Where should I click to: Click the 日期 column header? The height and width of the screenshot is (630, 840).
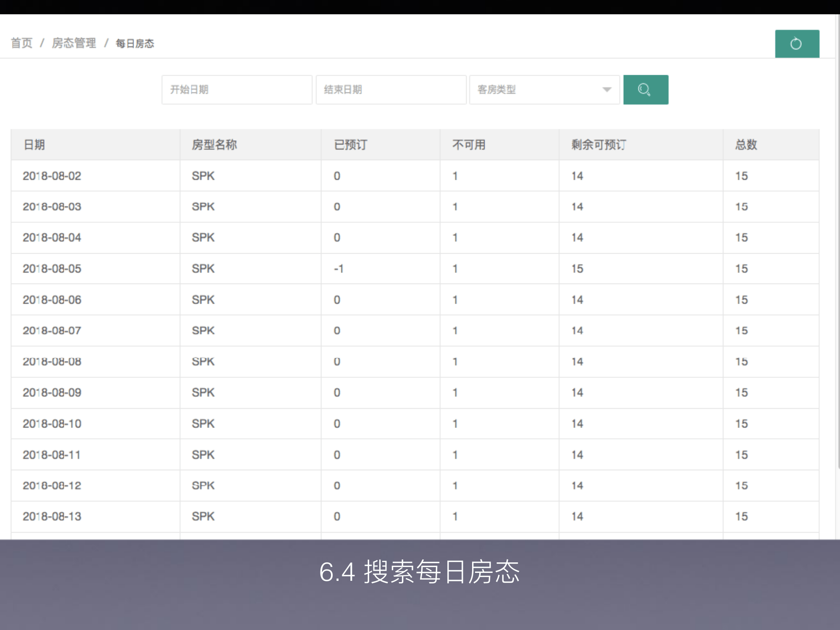pos(34,144)
